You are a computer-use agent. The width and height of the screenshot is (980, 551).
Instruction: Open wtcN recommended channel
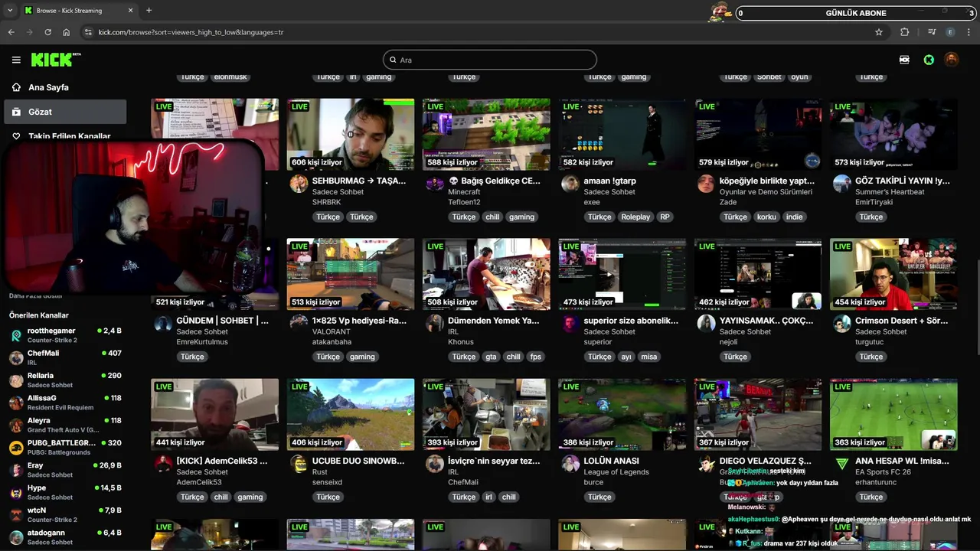[65, 514]
